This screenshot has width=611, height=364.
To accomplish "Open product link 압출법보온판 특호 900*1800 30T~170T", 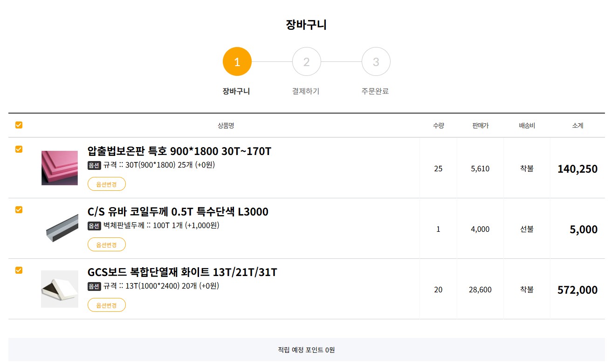I will pos(179,151).
